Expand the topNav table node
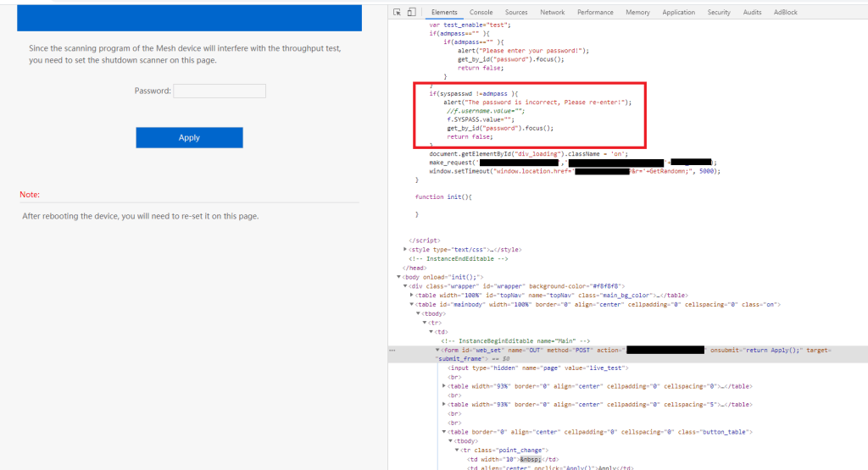This screenshot has width=868, height=470. click(x=412, y=295)
